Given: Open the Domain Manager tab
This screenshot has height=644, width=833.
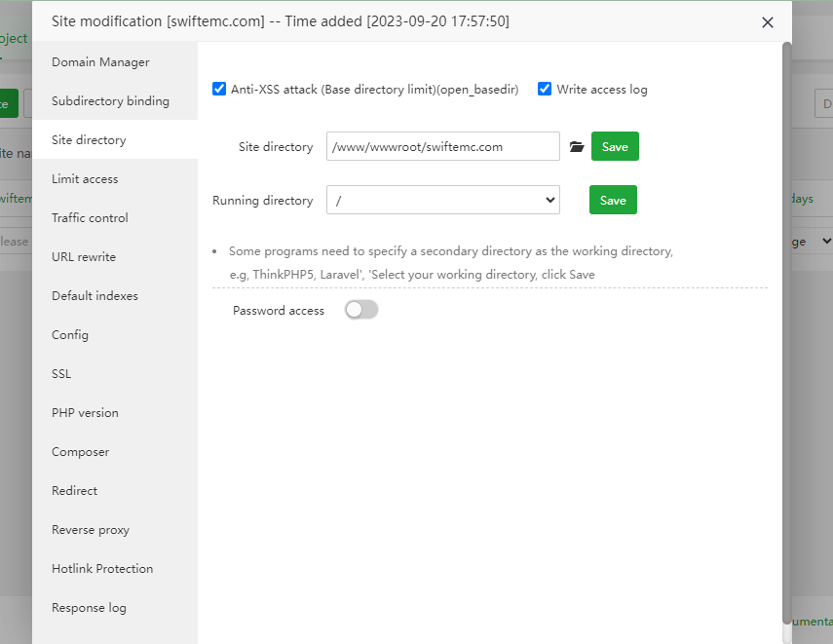Looking at the screenshot, I should 100,62.
